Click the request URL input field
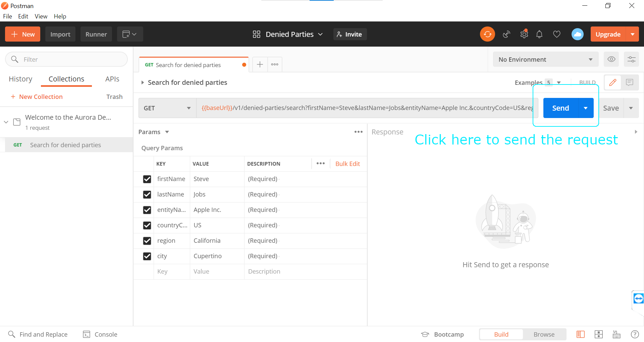This screenshot has height=342, width=644. click(367, 108)
